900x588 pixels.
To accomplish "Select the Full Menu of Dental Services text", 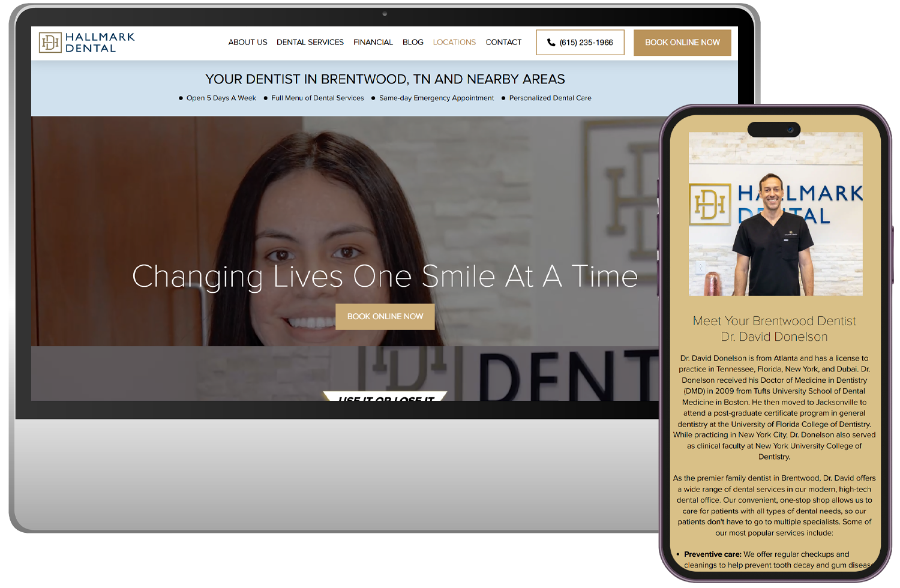I will click(x=317, y=98).
